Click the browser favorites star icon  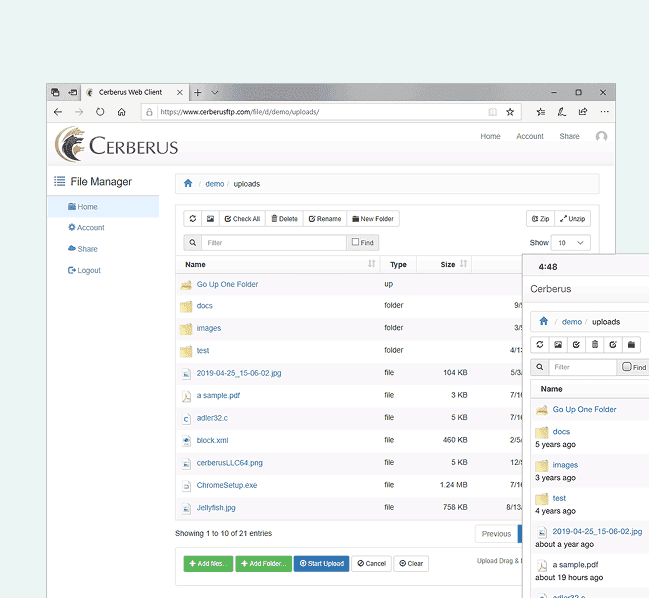510,112
